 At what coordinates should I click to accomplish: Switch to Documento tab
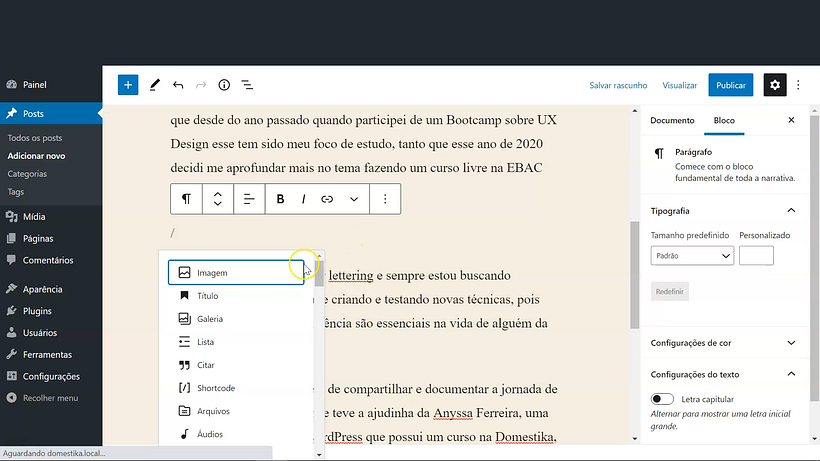click(x=672, y=120)
